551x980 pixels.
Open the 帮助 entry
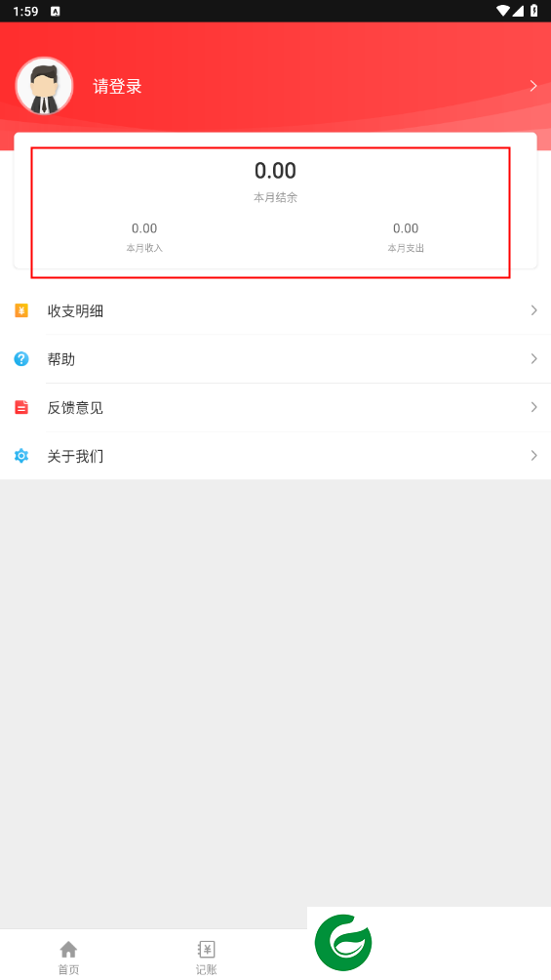tap(275, 359)
